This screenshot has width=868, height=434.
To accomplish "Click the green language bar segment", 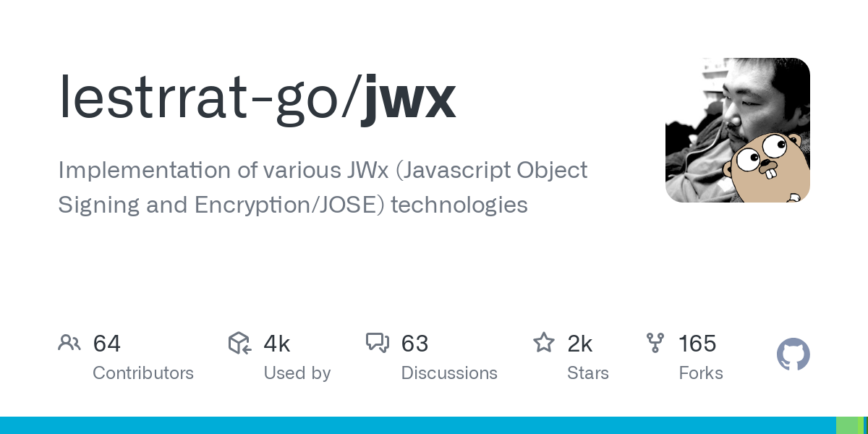I will [846, 425].
